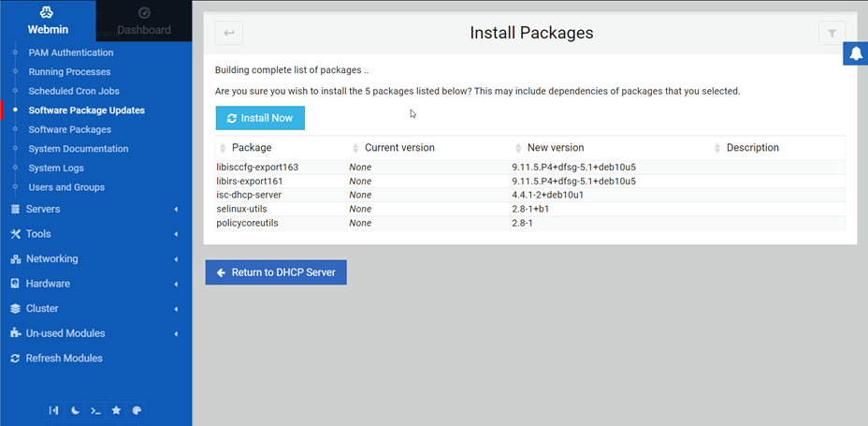Switch to the Dashboard tab

click(x=143, y=21)
